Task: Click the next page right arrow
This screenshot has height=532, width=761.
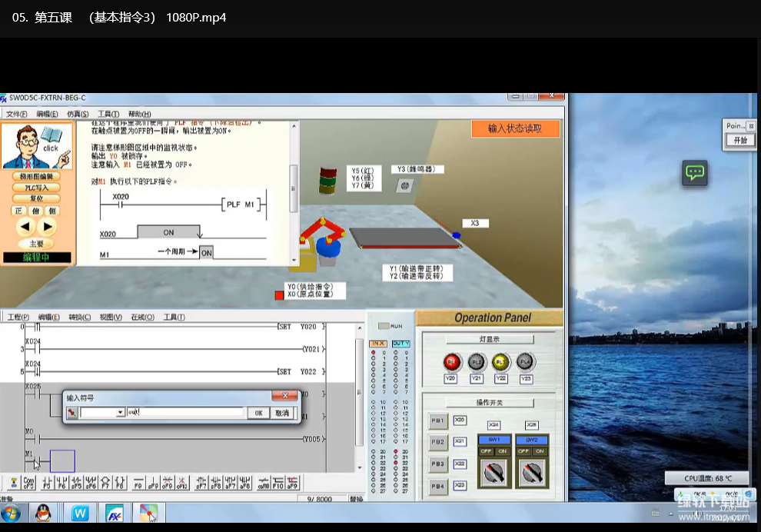Action: [x=48, y=227]
